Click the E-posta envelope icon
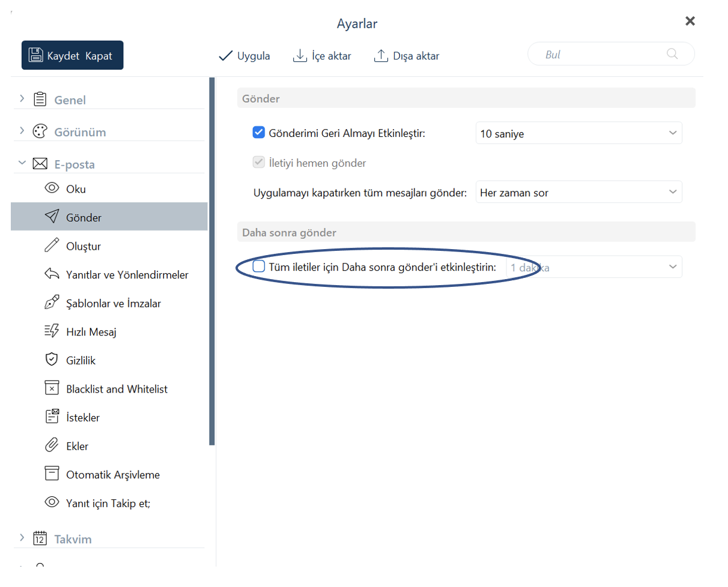 (40, 163)
